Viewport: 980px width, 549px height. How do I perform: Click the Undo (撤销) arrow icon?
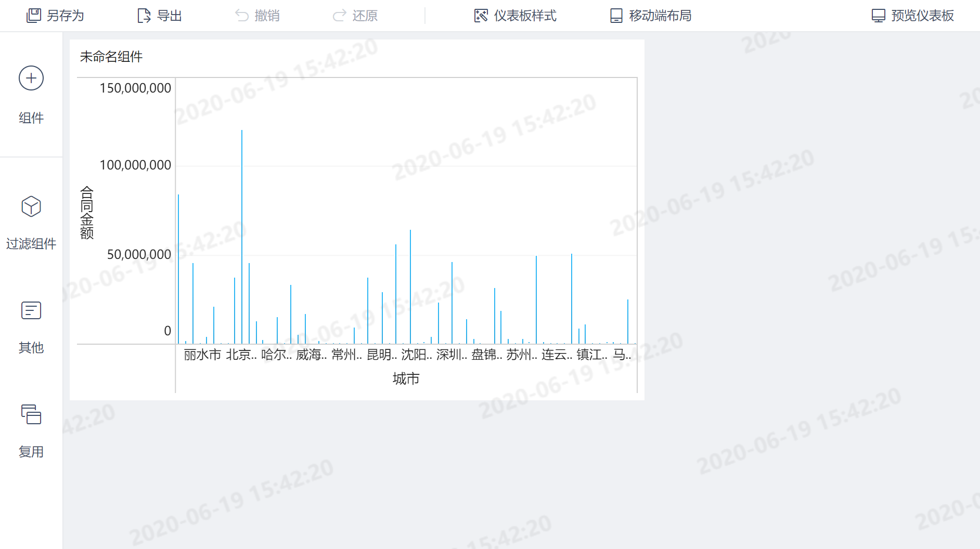coord(242,16)
